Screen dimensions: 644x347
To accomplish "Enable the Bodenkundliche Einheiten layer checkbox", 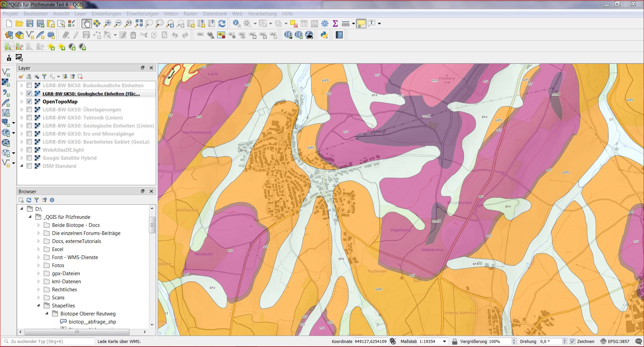I will coord(29,86).
